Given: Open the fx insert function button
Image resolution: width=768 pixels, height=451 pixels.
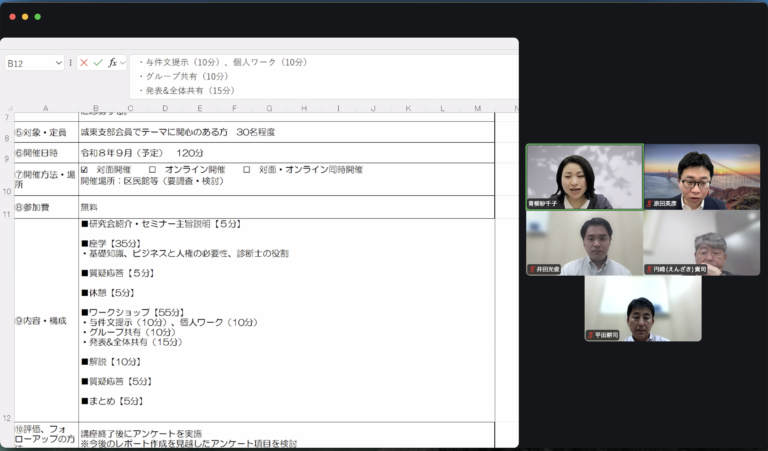Looking at the screenshot, I should coord(112,63).
